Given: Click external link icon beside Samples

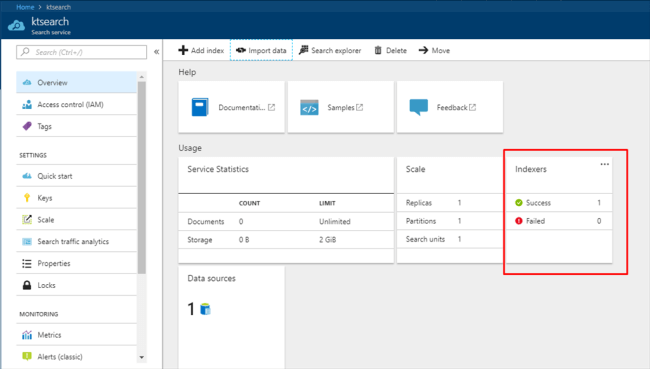Looking at the screenshot, I should (x=359, y=107).
